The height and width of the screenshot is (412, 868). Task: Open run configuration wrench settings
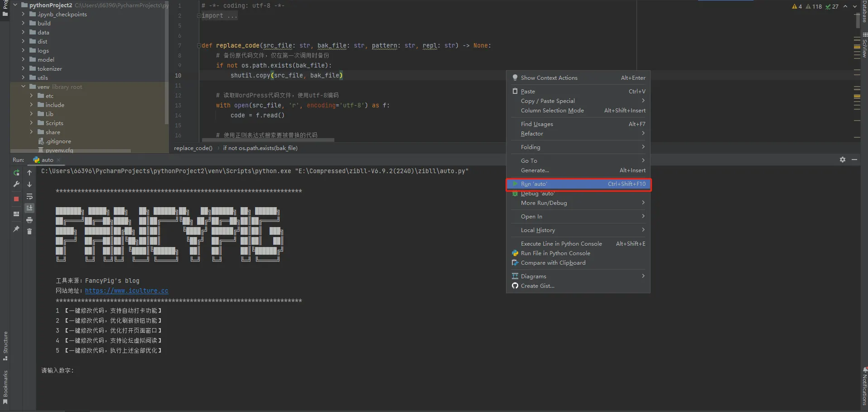[16, 184]
